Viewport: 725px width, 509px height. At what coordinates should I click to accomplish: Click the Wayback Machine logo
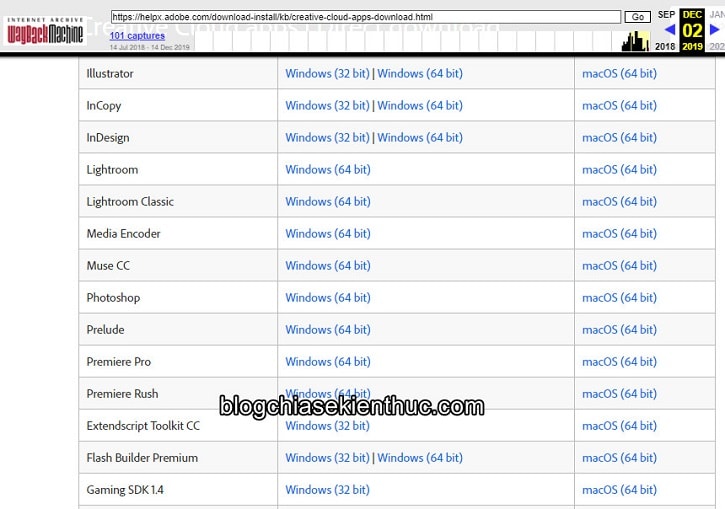tap(45, 31)
